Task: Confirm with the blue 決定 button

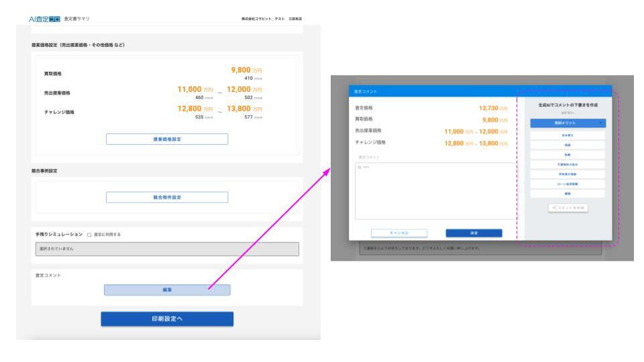Action: pos(474,233)
